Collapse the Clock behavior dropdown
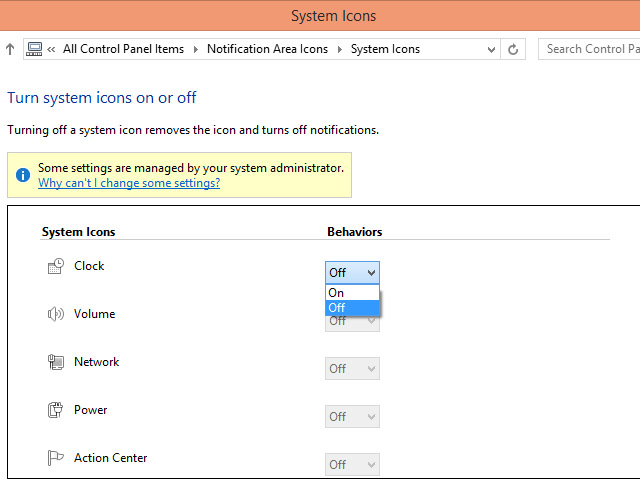The image size is (640, 480). tap(352, 273)
